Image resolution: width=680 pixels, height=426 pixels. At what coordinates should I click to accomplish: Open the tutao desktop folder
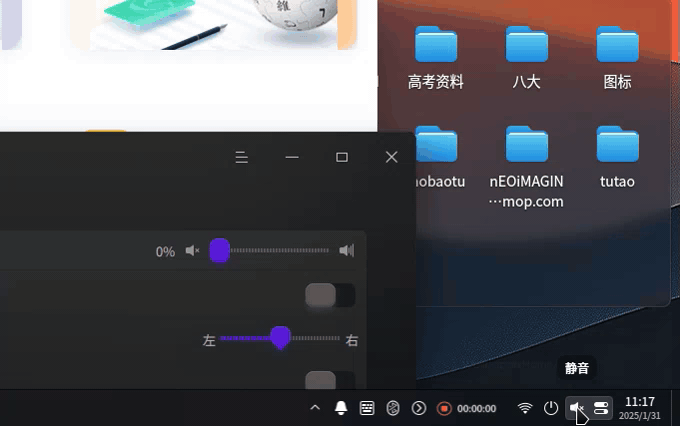(x=617, y=157)
